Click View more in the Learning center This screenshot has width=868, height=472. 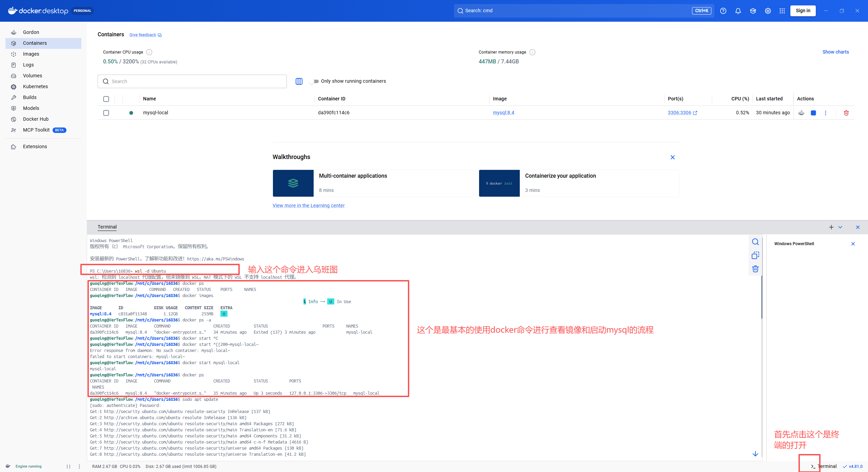click(309, 205)
